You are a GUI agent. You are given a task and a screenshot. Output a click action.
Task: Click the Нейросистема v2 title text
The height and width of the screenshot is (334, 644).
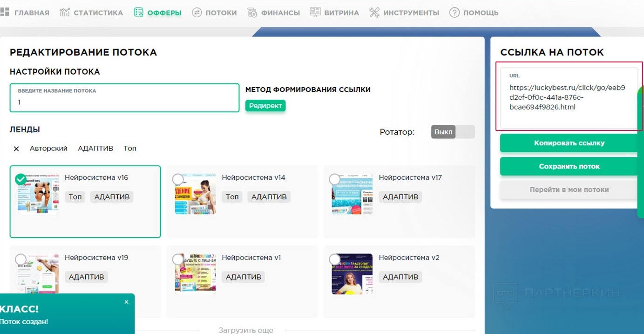[x=409, y=258]
